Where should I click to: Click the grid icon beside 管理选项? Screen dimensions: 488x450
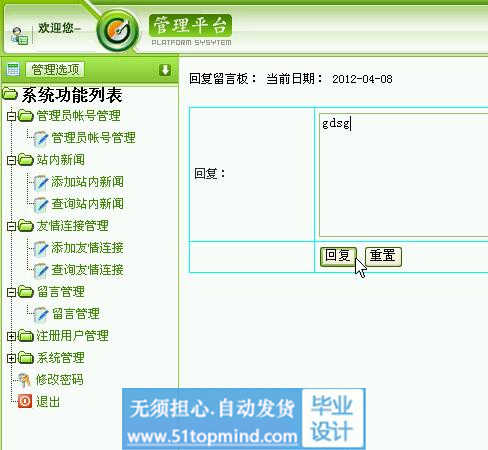coord(13,70)
